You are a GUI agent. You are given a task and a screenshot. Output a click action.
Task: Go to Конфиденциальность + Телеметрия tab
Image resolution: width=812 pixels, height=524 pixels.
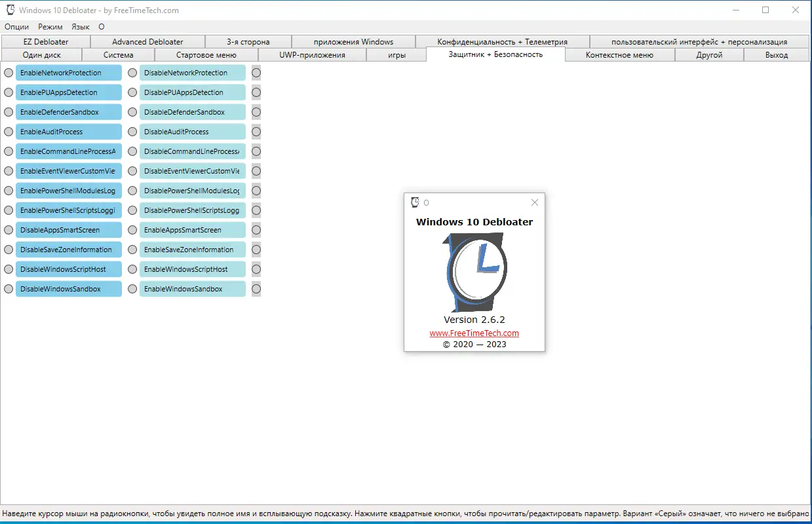point(503,41)
